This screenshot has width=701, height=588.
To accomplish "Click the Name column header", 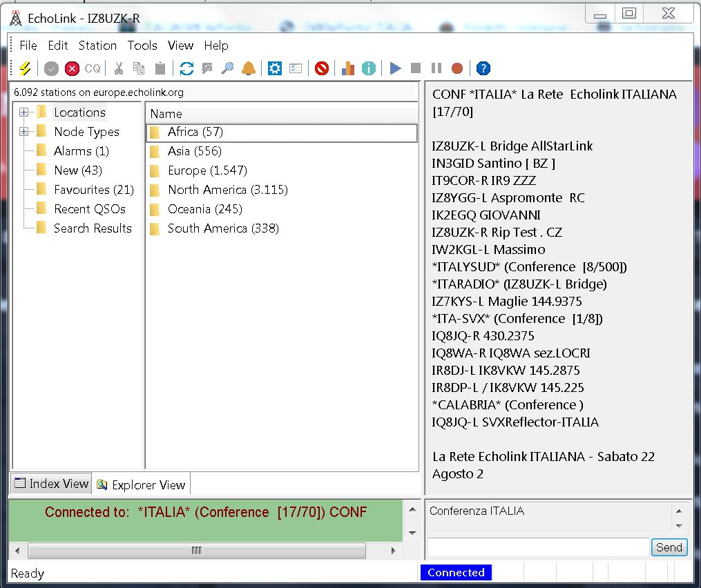I will [x=282, y=113].
